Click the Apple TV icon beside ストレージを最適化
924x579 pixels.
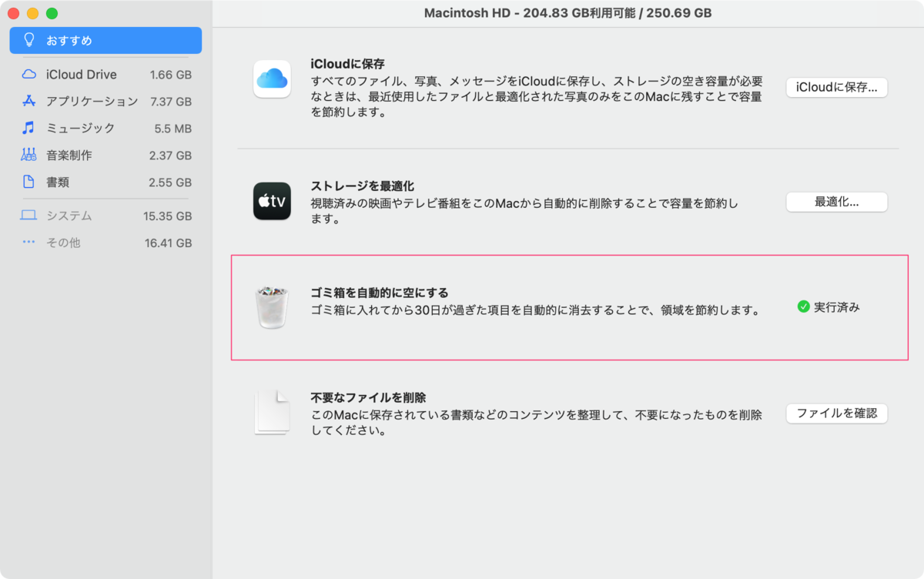pyautogui.click(x=272, y=201)
